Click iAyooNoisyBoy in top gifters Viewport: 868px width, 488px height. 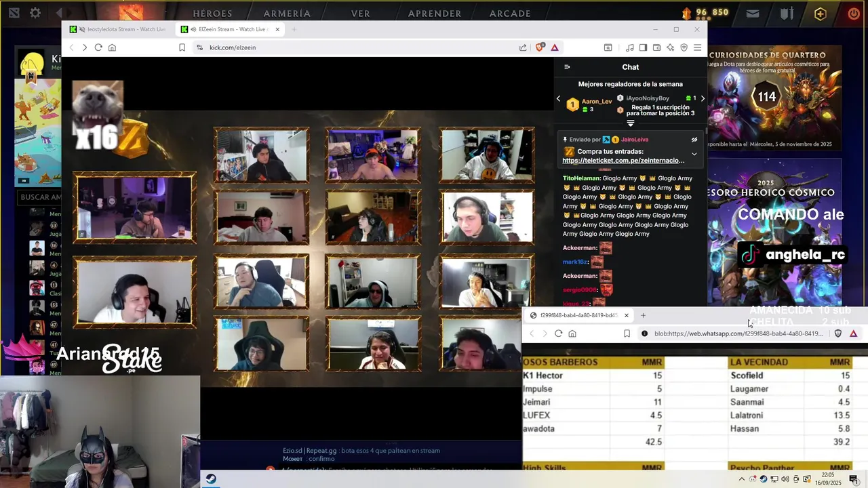(x=647, y=98)
